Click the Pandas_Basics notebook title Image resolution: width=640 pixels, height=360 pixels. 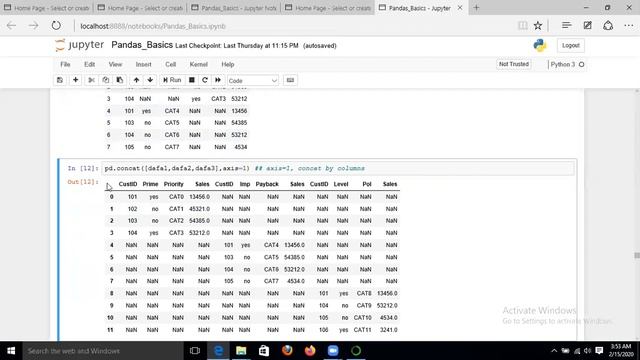point(142,45)
